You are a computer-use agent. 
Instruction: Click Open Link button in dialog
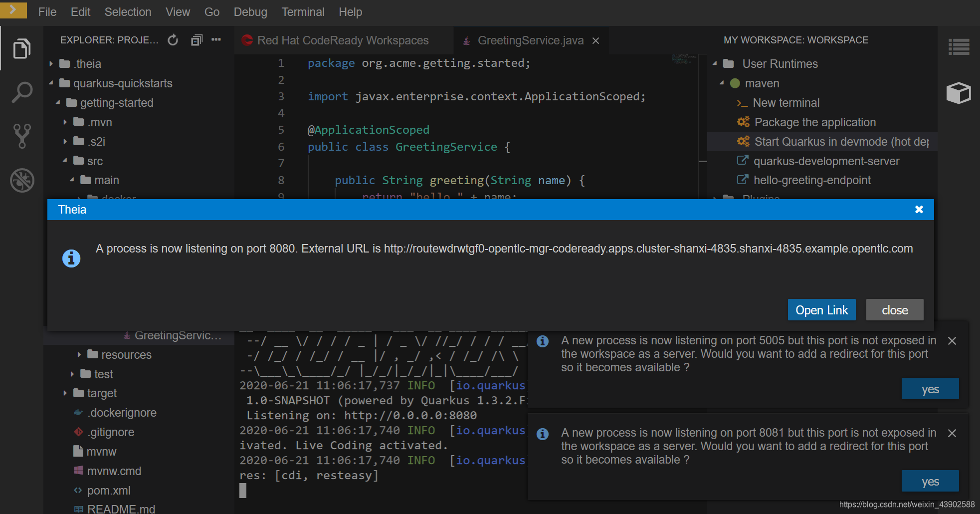click(821, 310)
